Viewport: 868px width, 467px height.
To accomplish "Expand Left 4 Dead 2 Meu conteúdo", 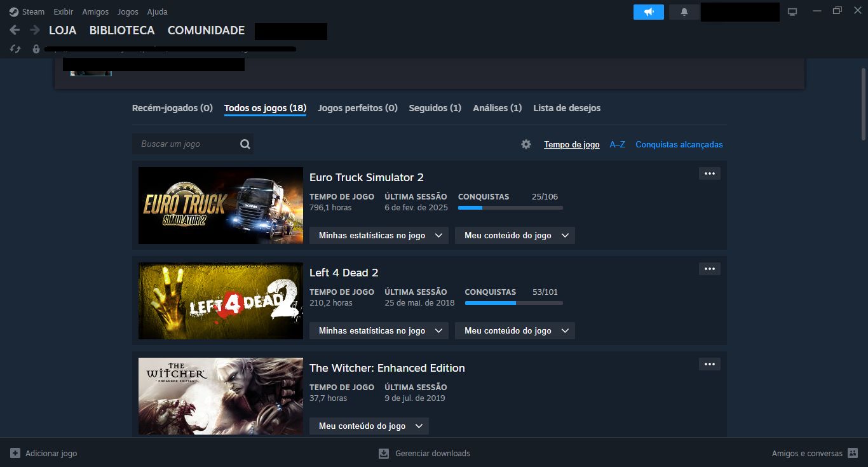I will (x=515, y=330).
